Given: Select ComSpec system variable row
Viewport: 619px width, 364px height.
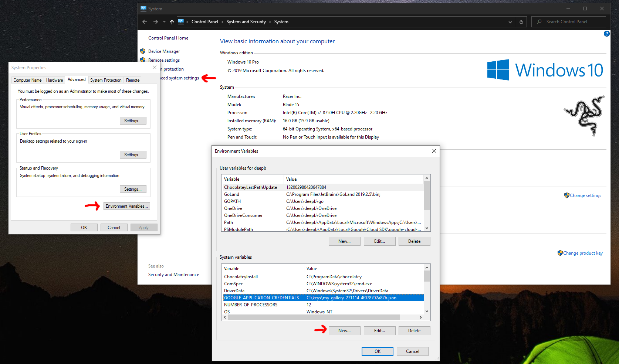Looking at the screenshot, I should [x=323, y=284].
